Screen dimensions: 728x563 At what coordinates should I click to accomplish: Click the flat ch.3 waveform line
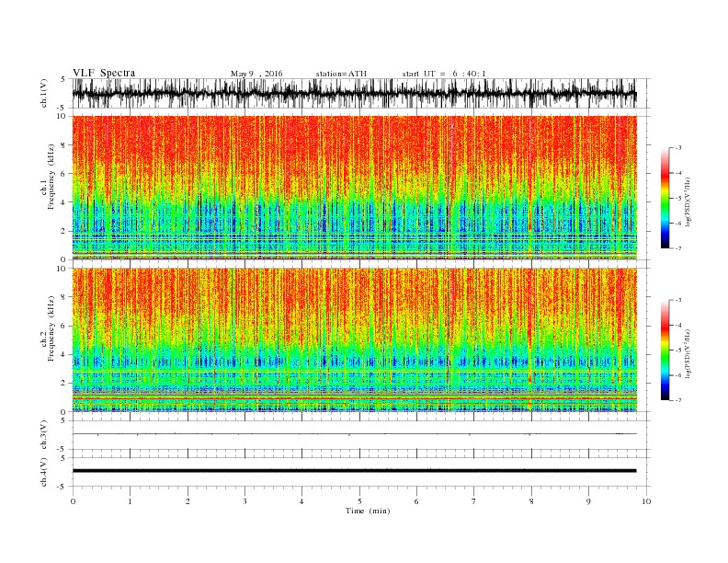(354, 434)
